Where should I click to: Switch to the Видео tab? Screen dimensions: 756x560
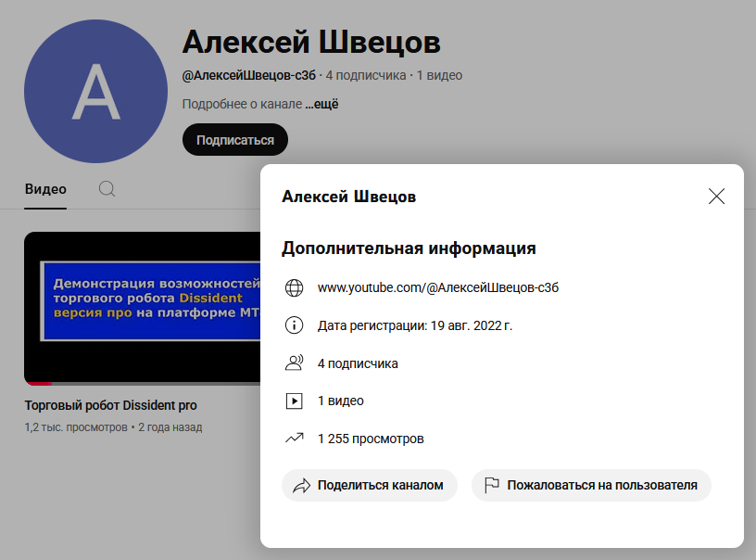45,189
